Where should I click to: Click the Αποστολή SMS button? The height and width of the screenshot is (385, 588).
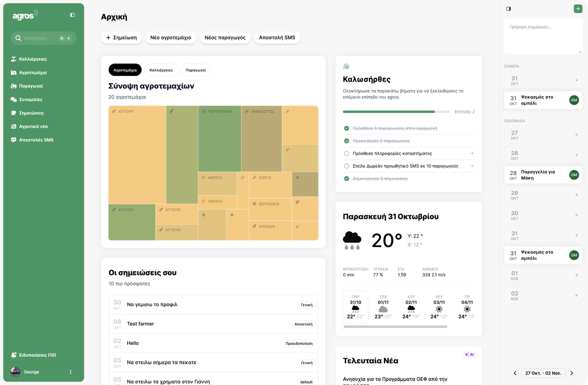pos(277,38)
